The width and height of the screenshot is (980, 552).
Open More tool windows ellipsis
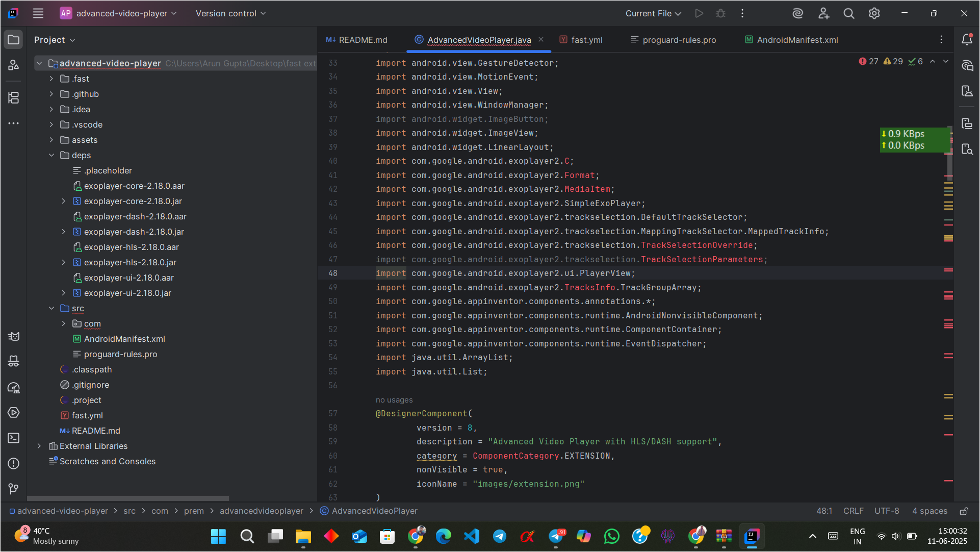(x=14, y=123)
